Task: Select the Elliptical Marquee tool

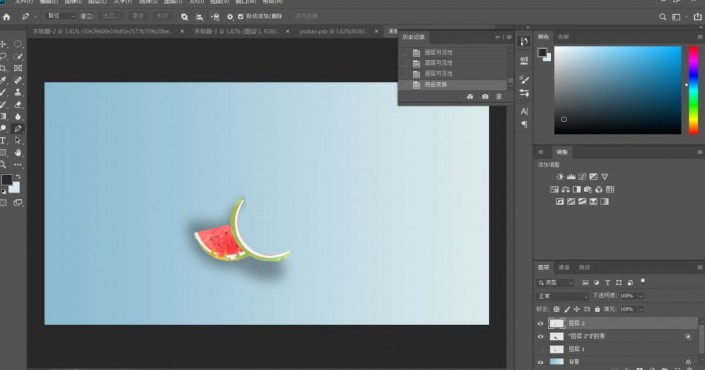Action: 18,44
